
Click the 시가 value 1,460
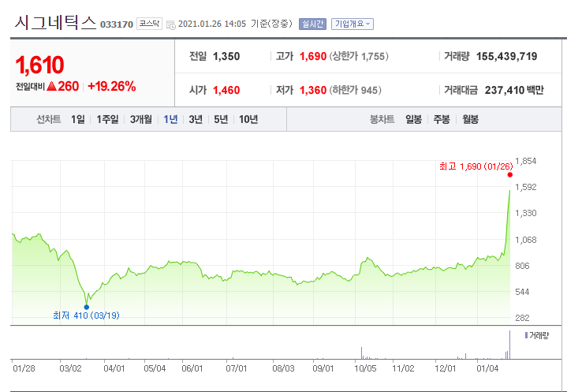click(226, 90)
